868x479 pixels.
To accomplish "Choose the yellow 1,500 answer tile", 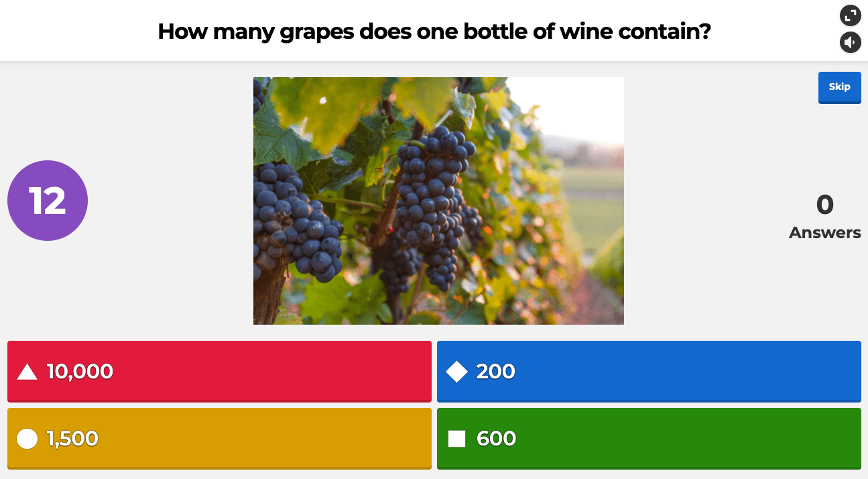I will click(219, 439).
